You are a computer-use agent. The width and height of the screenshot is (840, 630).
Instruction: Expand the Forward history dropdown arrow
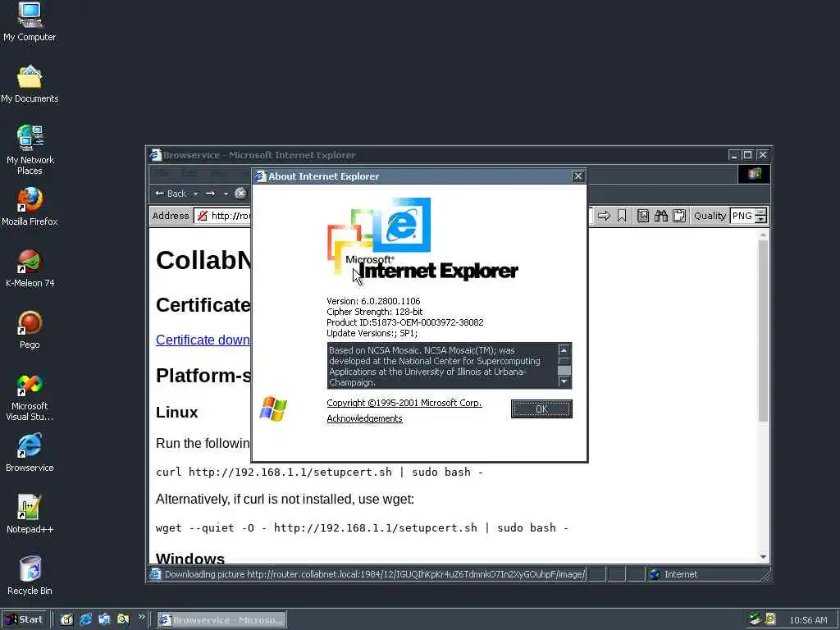point(226,194)
